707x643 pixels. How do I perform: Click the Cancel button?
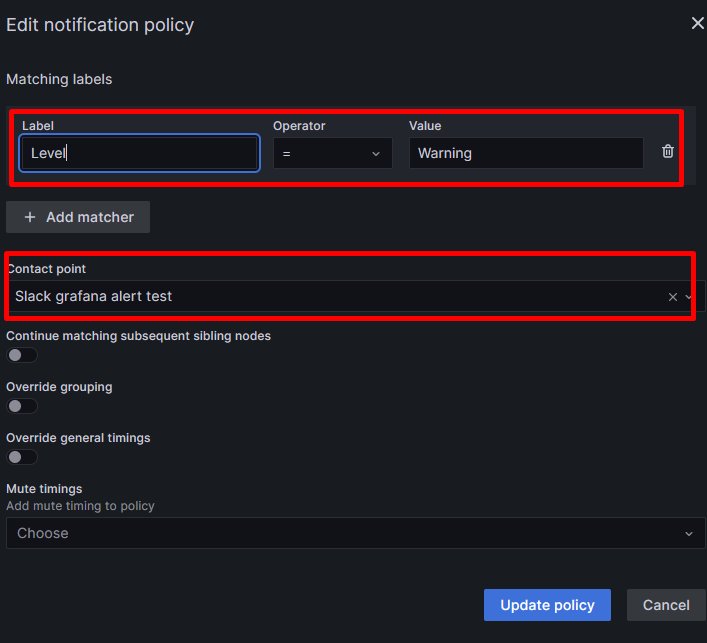pos(666,605)
